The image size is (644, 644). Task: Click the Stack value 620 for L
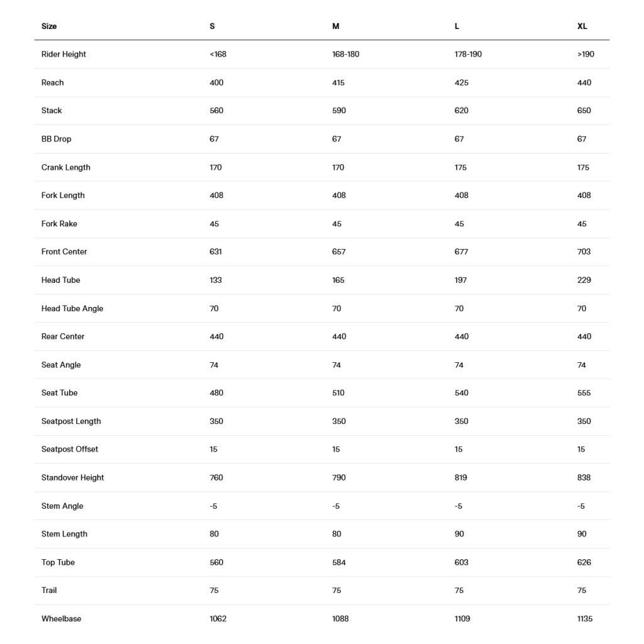[461, 111]
